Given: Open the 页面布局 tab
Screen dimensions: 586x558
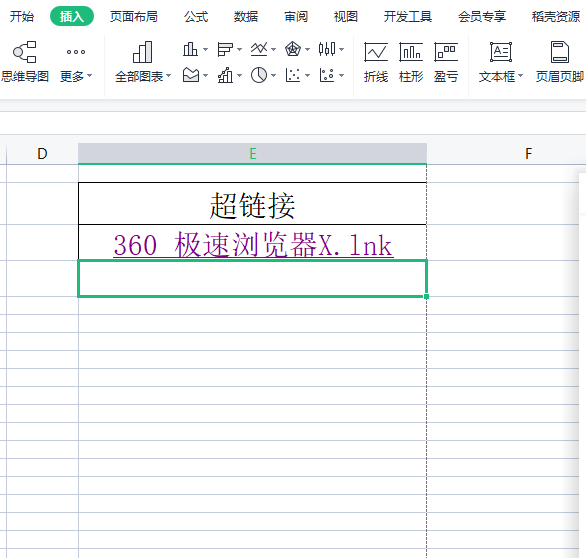Looking at the screenshot, I should [x=133, y=16].
